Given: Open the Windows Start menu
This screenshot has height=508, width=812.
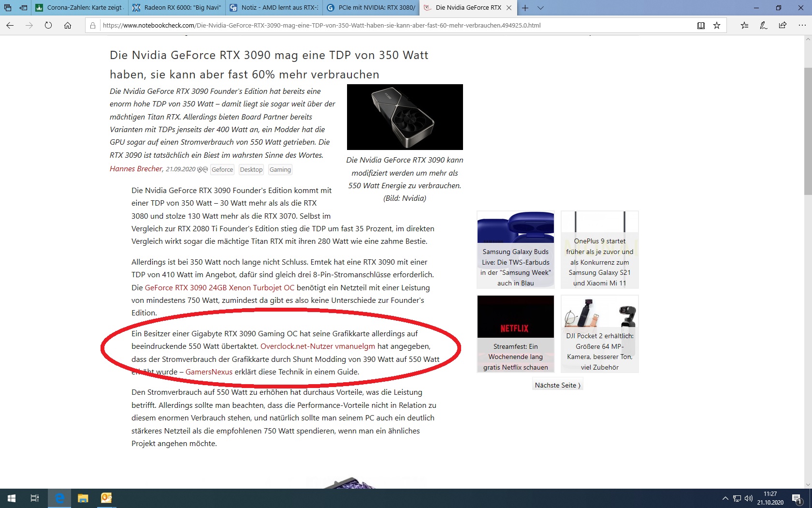Looking at the screenshot, I should pyautogui.click(x=12, y=498).
